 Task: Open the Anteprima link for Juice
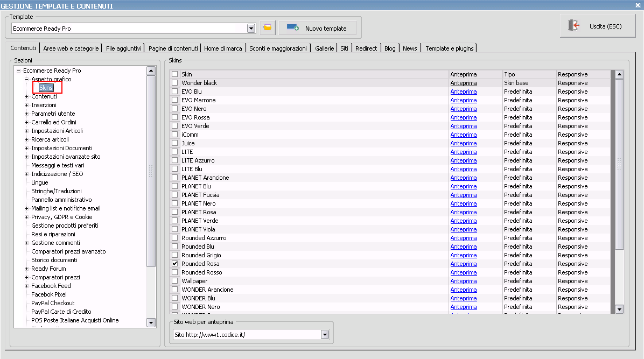point(463,143)
